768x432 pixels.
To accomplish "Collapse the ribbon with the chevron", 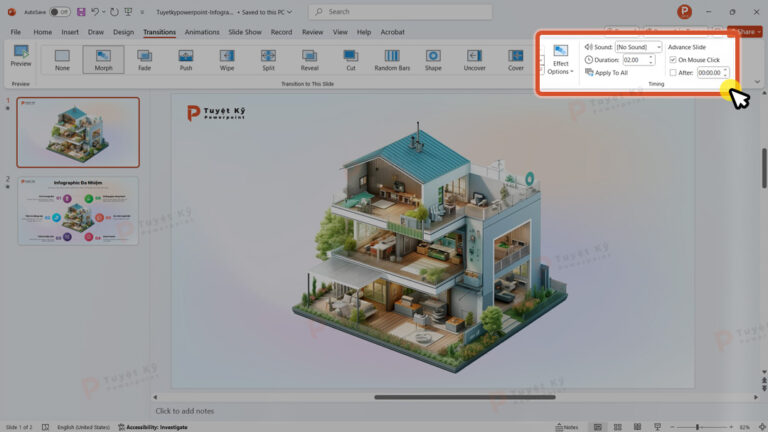I will 757,82.
